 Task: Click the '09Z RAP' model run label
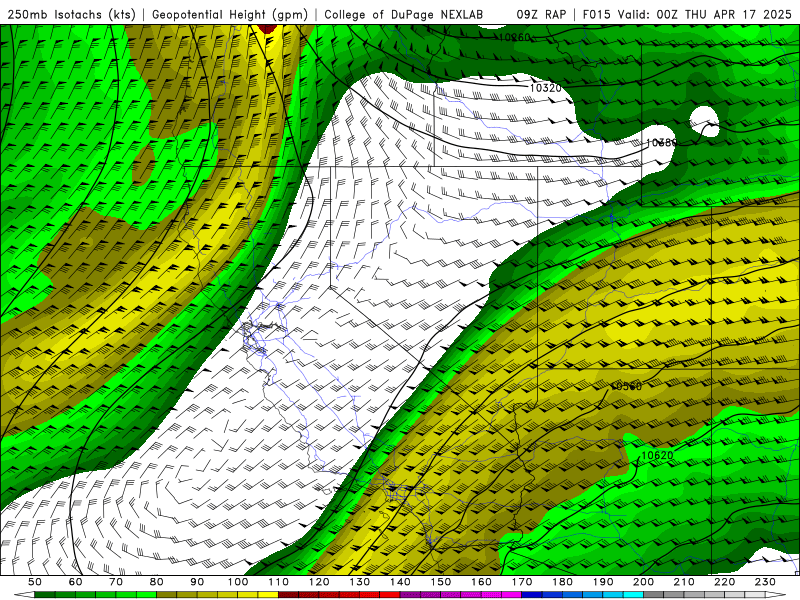[x=541, y=14]
